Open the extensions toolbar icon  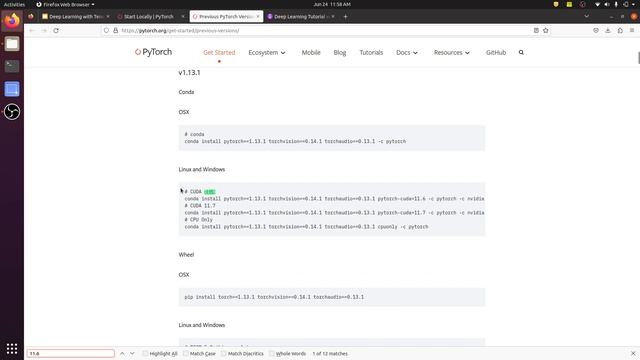tap(620, 31)
